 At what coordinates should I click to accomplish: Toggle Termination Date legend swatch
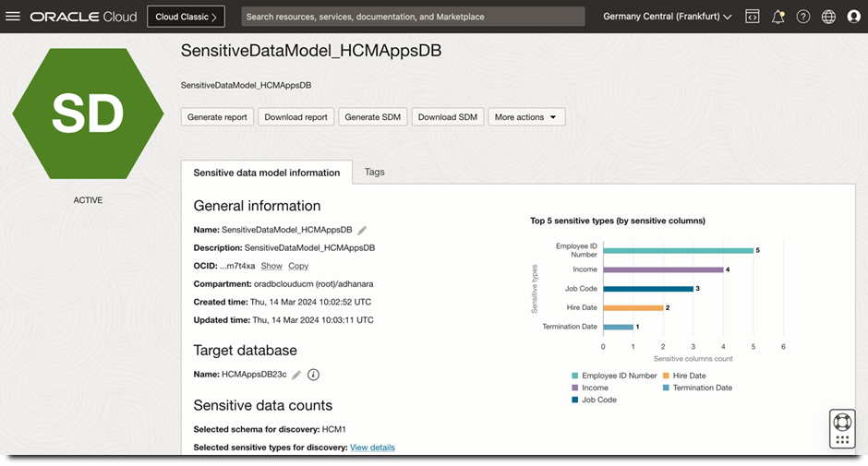[666, 388]
